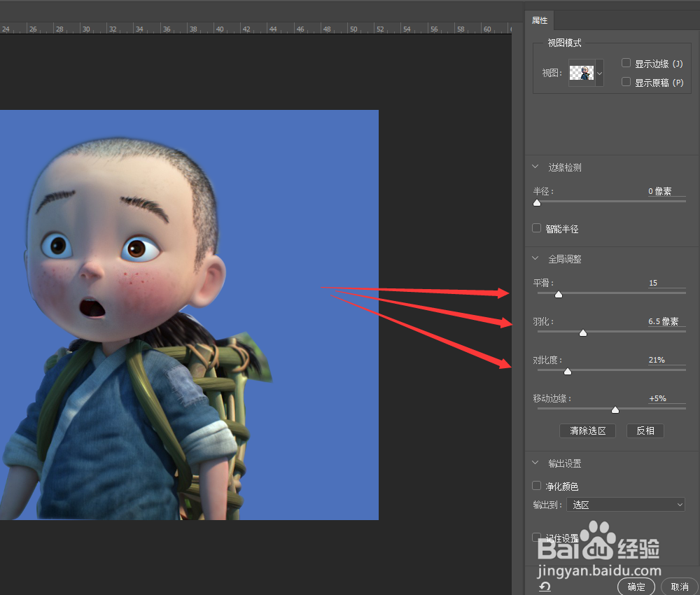Cancel with the 取消 button

680,587
